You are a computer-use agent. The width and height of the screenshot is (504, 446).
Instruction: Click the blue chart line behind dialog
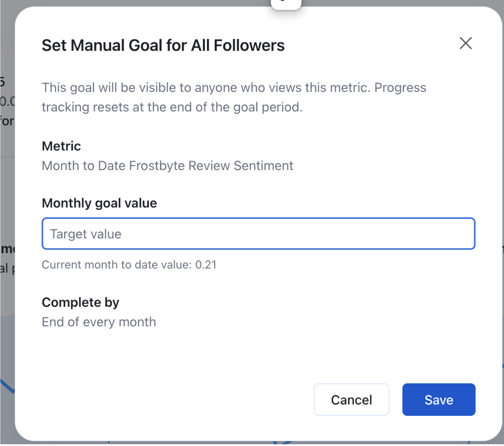point(6,384)
